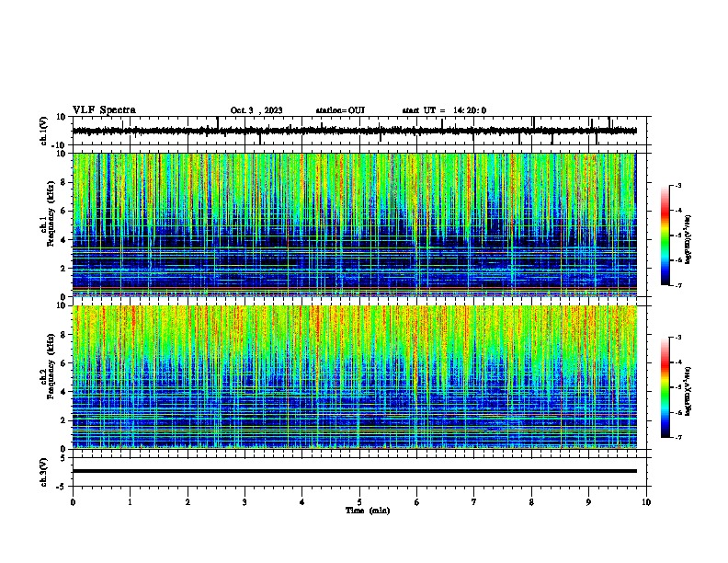Click the "VLF Spectra" plot title

(x=104, y=110)
